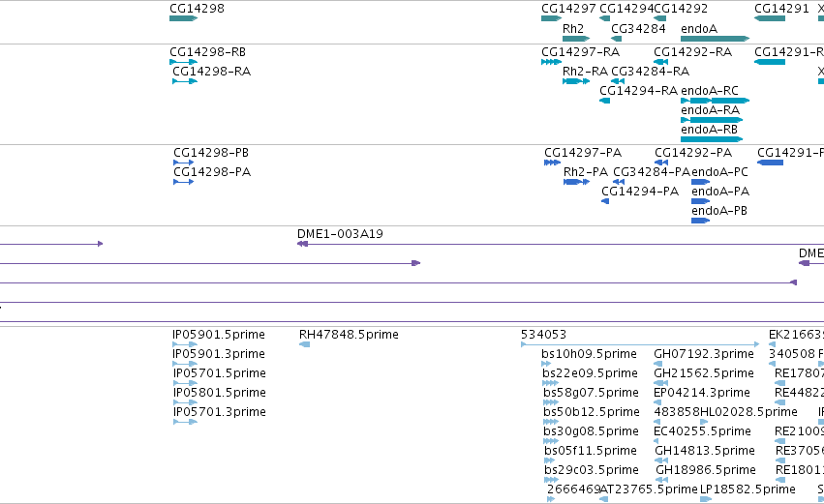This screenshot has height=504, width=824.
Task: Select the endoA-RC transcript label
Action: [710, 91]
